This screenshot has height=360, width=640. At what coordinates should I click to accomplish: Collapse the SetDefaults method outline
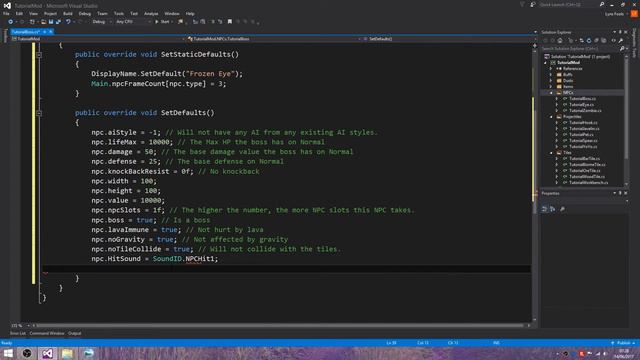tap(39, 113)
